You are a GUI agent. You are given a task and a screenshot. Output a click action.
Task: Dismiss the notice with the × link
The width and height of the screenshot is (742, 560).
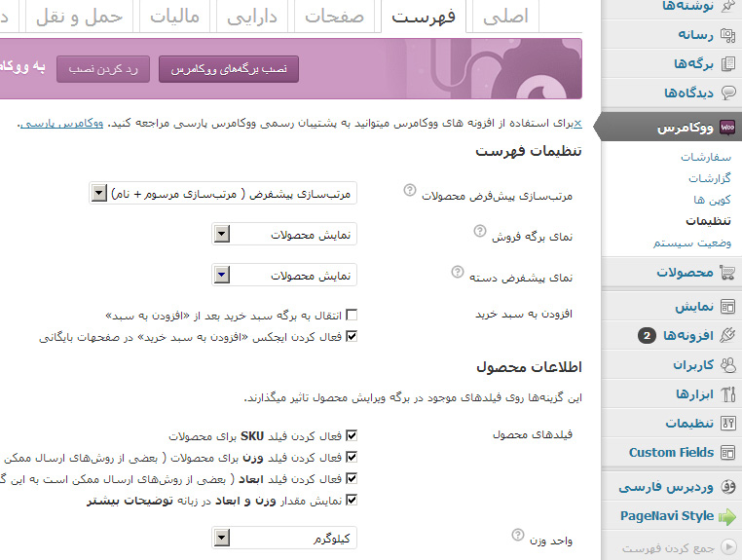[577, 124]
